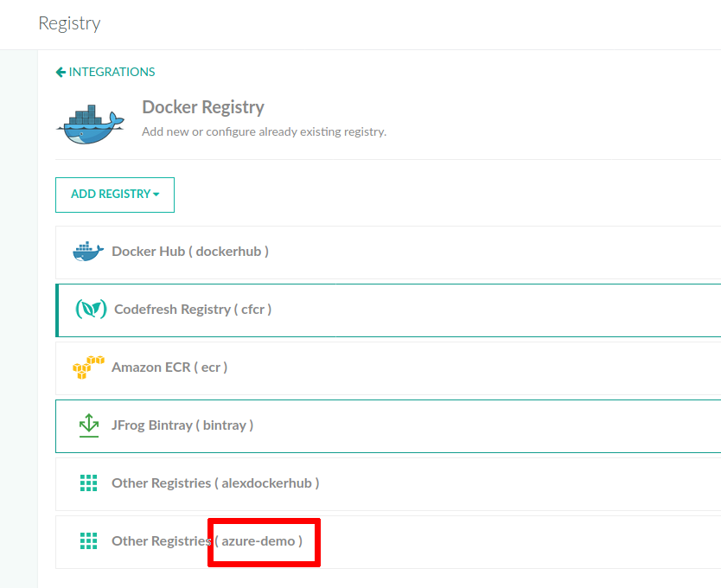
Task: Go back via the Integrations link
Action: point(112,72)
